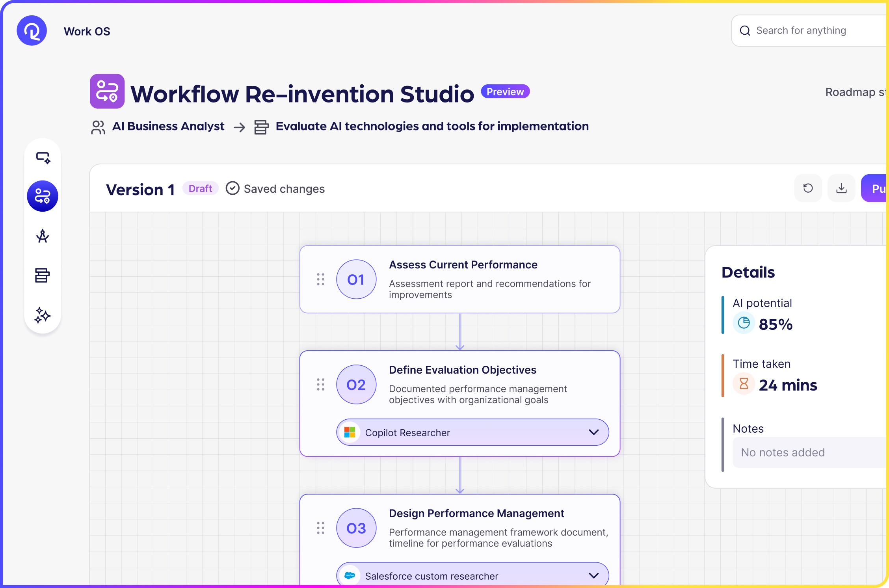Click the pie chart icon beside AI potential
The height and width of the screenshot is (588, 889).
(744, 323)
